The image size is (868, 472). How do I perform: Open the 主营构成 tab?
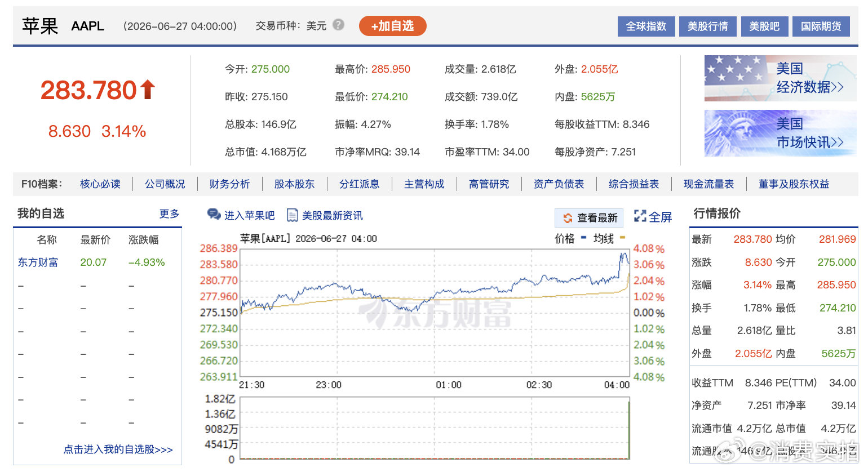424,184
